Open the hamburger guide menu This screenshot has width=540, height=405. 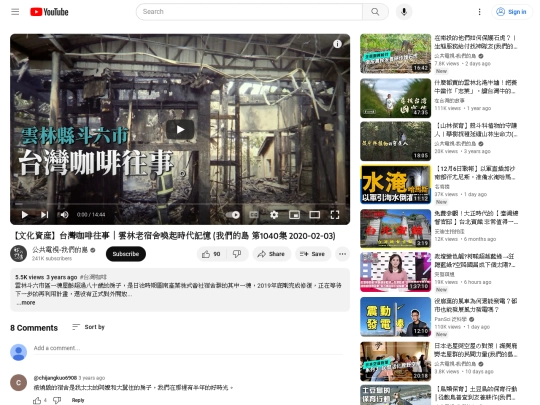(x=15, y=12)
